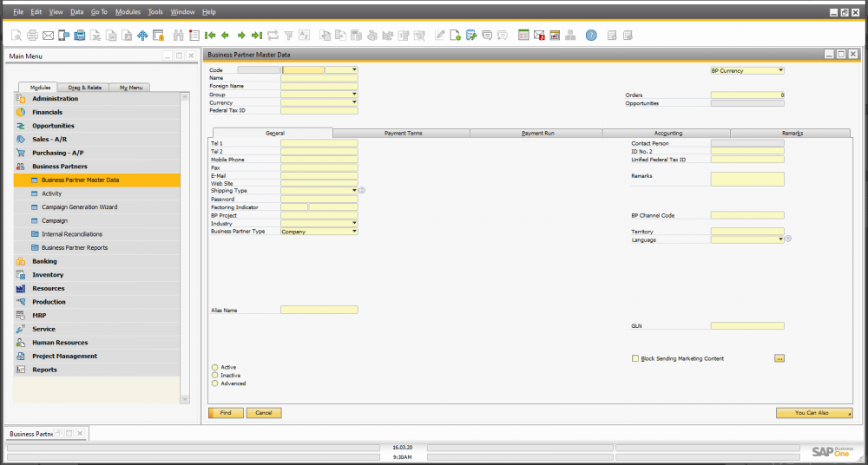This screenshot has width=868, height=465.
Task: Select the Active radio button
Action: tap(214, 367)
